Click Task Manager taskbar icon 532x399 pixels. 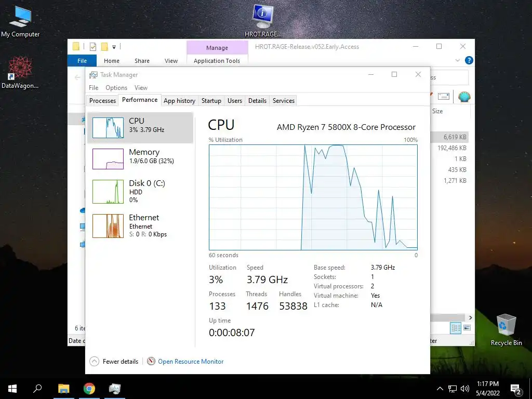pyautogui.click(x=115, y=389)
